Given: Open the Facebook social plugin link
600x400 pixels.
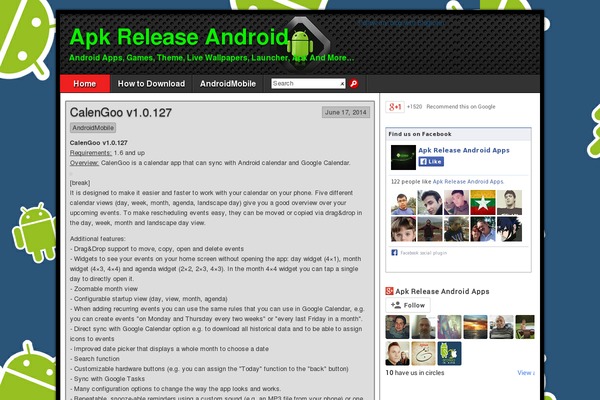Looking at the screenshot, I should pyautogui.click(x=424, y=253).
